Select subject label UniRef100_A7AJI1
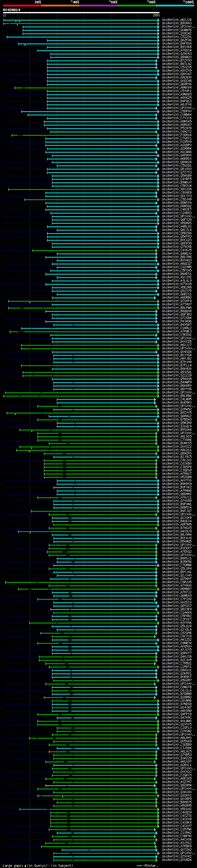Viewport: 197px width, 868px height. (x=177, y=498)
